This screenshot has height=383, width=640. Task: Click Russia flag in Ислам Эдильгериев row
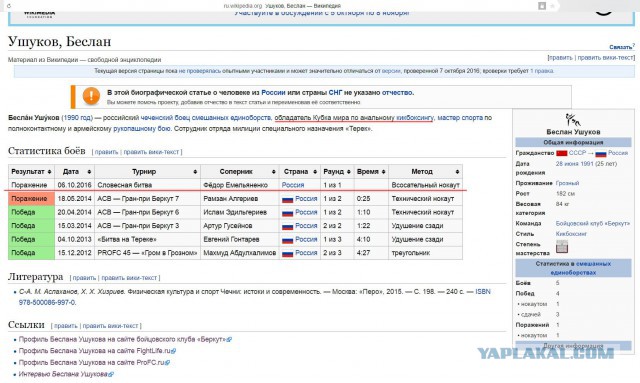288,213
